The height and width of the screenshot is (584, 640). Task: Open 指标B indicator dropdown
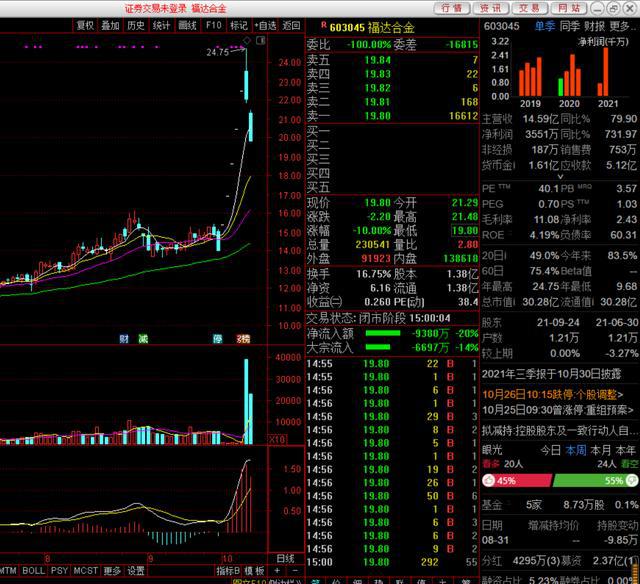(228, 571)
